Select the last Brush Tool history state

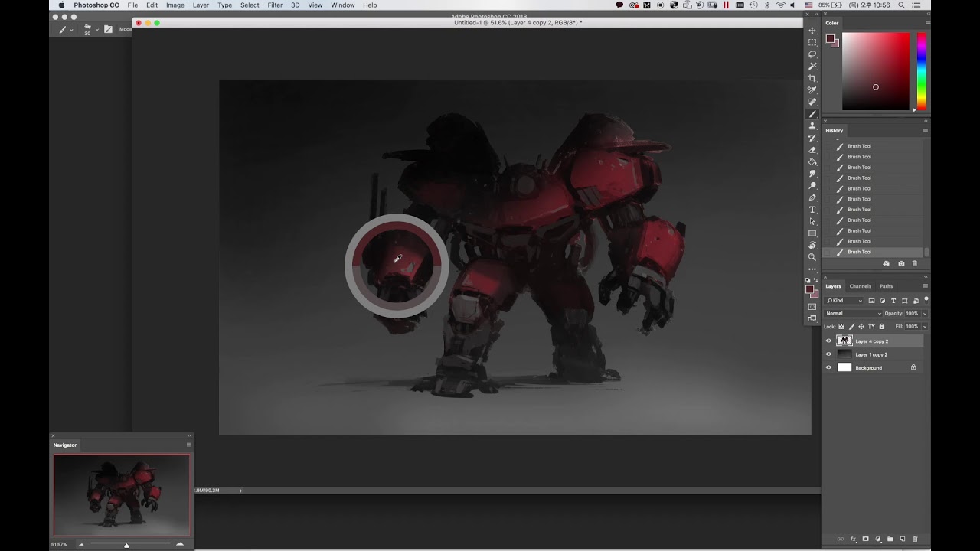coord(873,252)
